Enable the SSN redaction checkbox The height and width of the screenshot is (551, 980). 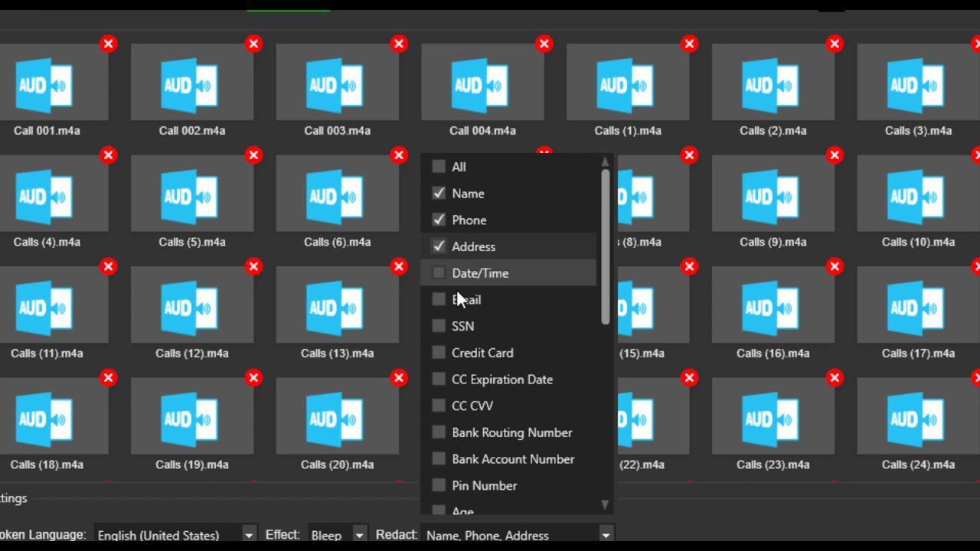click(x=439, y=326)
